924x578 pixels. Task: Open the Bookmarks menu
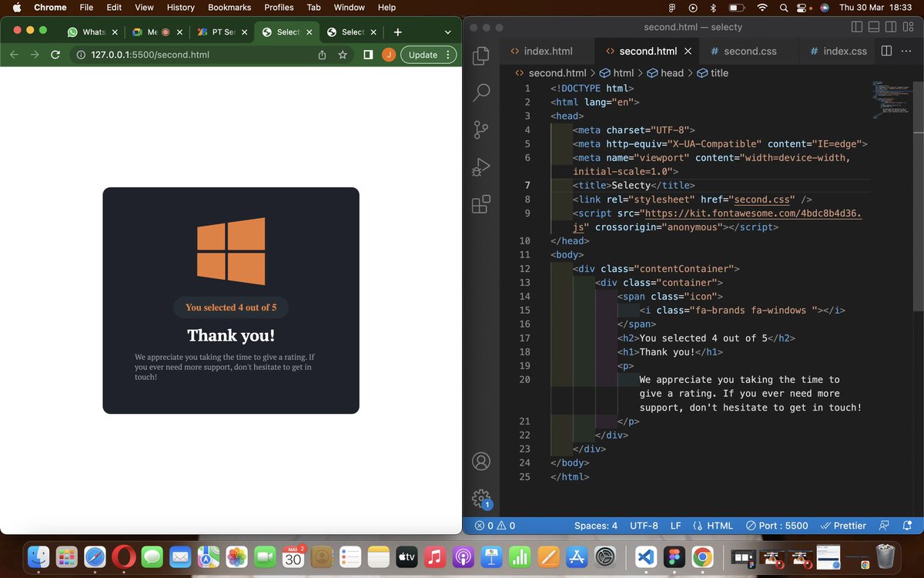(x=229, y=7)
